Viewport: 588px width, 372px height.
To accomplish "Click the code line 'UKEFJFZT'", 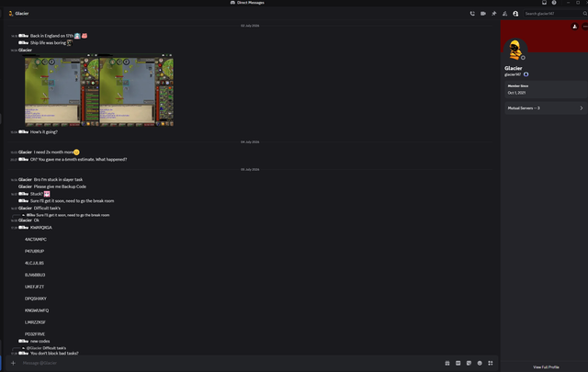I will (35, 287).
